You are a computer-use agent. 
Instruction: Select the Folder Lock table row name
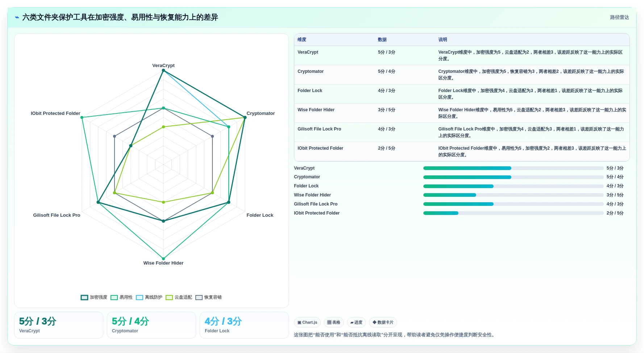(x=310, y=91)
